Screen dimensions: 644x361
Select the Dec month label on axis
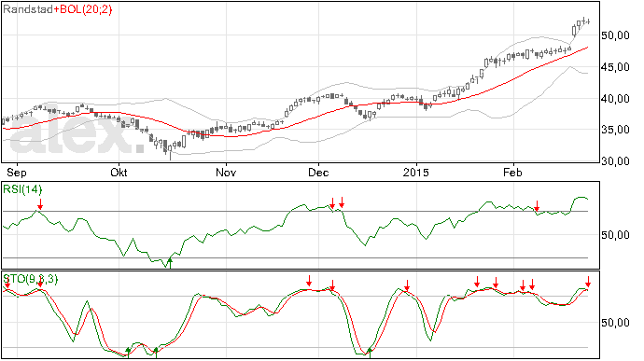318,172
